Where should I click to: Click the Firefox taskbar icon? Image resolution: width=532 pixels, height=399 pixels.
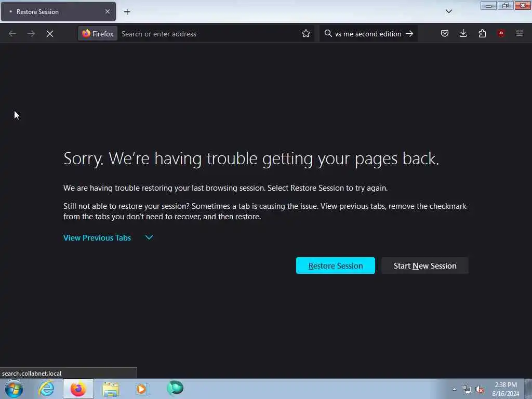[x=78, y=389]
